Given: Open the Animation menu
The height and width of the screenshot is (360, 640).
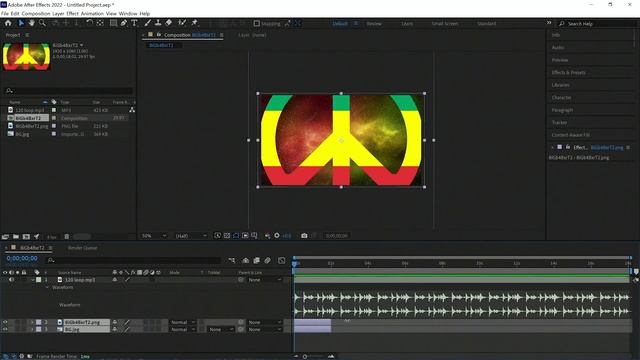Looking at the screenshot, I should [x=92, y=13].
